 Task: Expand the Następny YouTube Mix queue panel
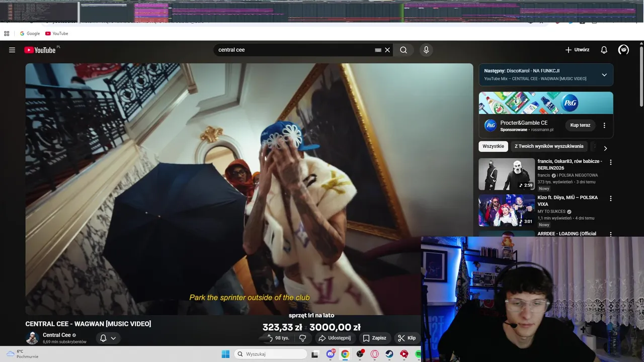[604, 75]
